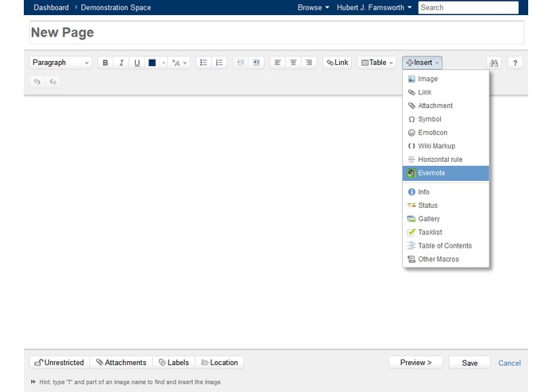Screen dimensions: 552x392
Task: Choose Horizontal rule from Insert menu
Action: 446,159
